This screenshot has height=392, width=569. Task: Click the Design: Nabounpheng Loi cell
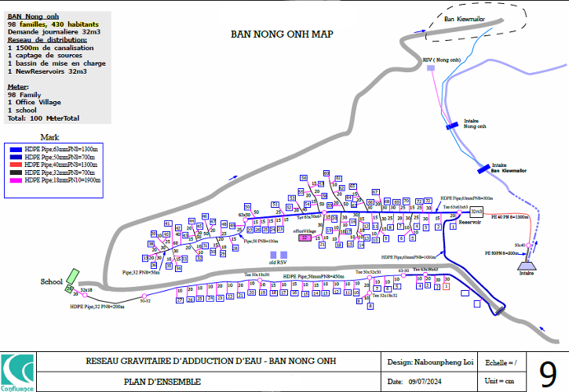(432, 362)
